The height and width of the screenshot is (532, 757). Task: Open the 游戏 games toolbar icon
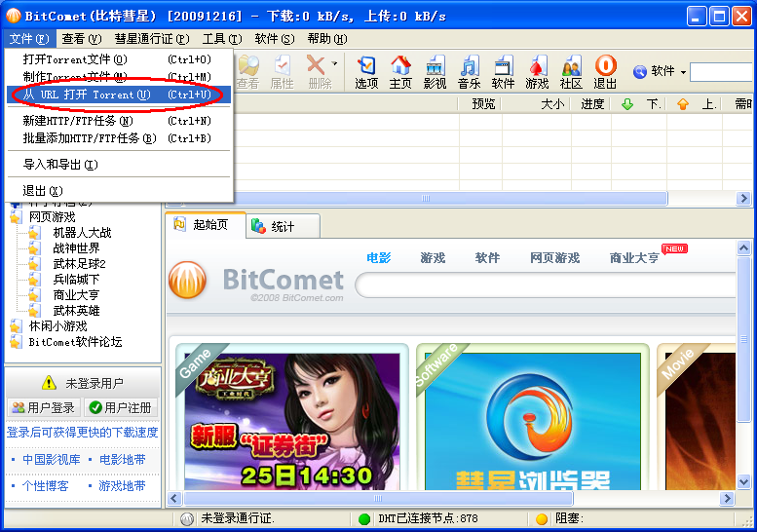tap(537, 72)
